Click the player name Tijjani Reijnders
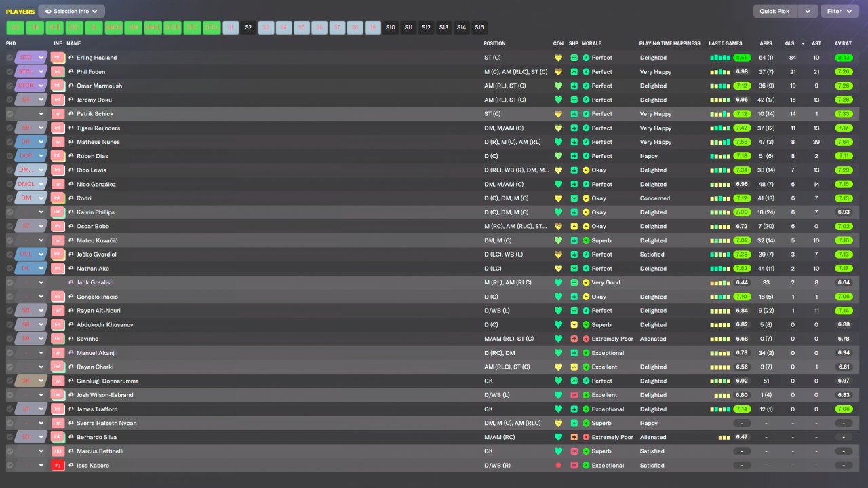The height and width of the screenshot is (488, 868). click(x=98, y=128)
